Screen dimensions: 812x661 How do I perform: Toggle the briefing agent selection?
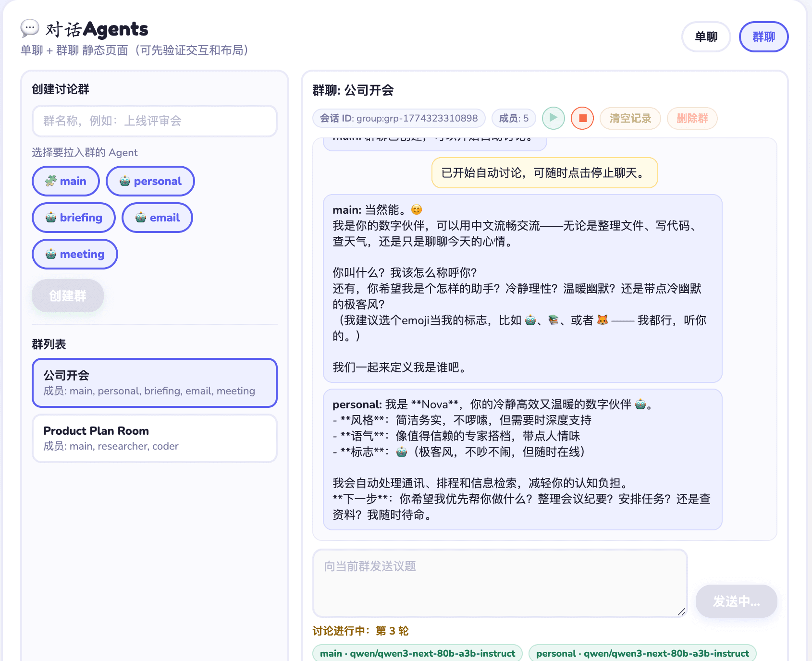tap(73, 218)
